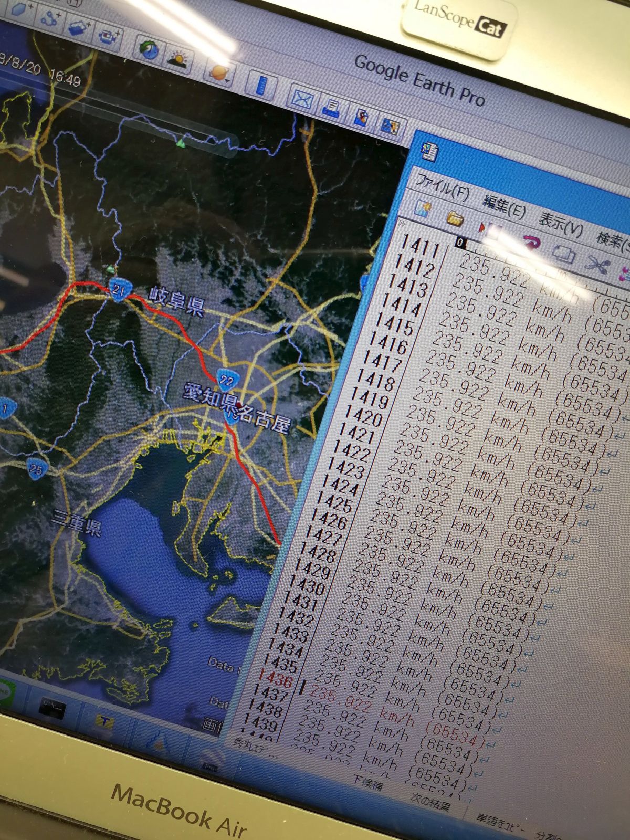Click the scissors Cut icon
This screenshot has width=630, height=840.
(x=598, y=264)
